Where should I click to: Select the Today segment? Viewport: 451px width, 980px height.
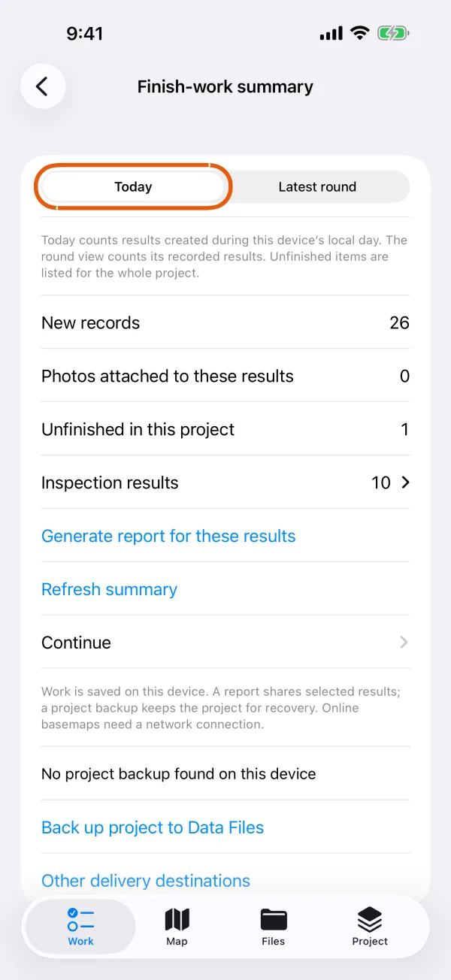click(x=133, y=186)
